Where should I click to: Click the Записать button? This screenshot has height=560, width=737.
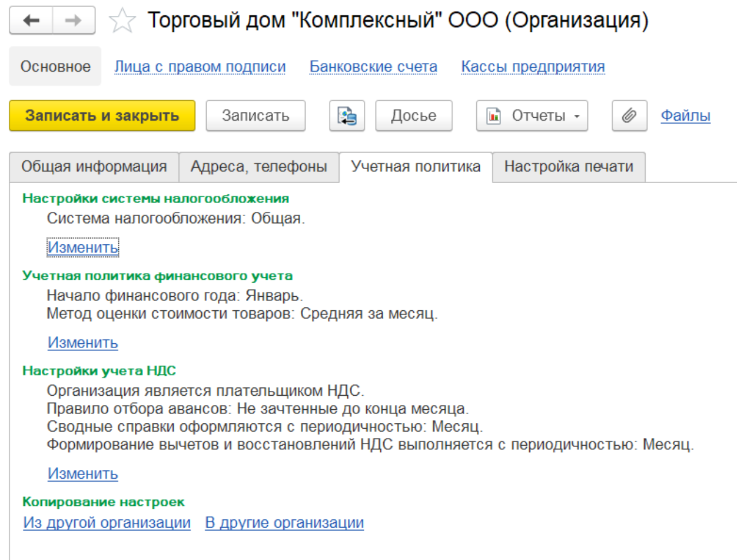255,115
